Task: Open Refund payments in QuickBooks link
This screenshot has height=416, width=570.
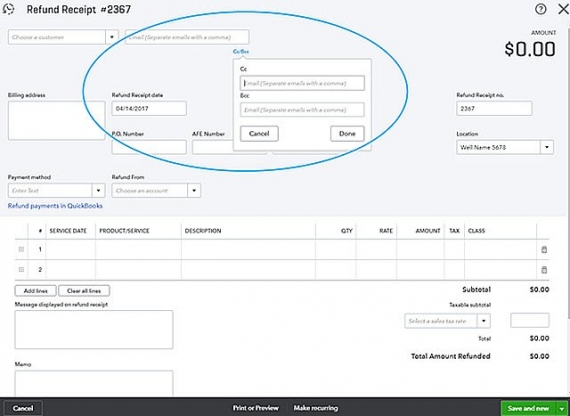Action: pyautogui.click(x=55, y=206)
